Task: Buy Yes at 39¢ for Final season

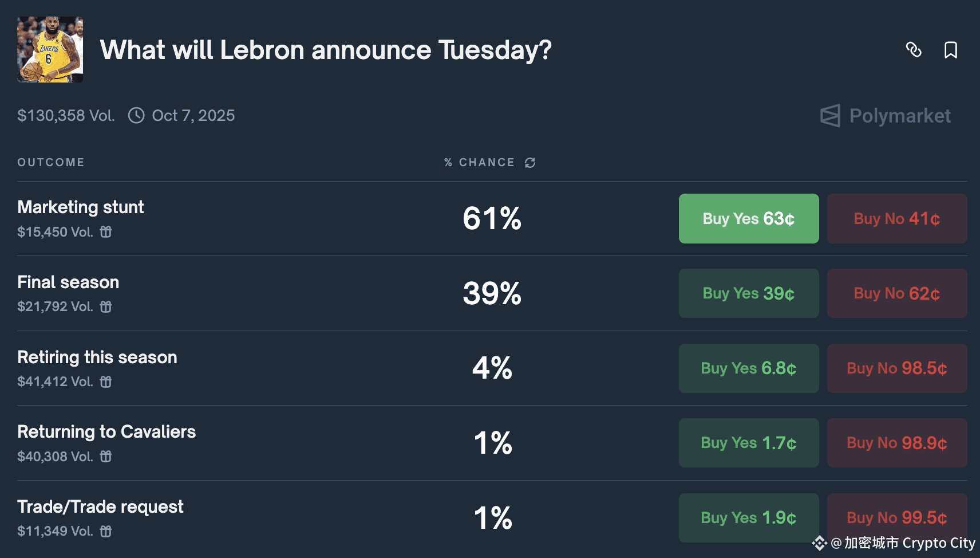Action: pos(748,293)
